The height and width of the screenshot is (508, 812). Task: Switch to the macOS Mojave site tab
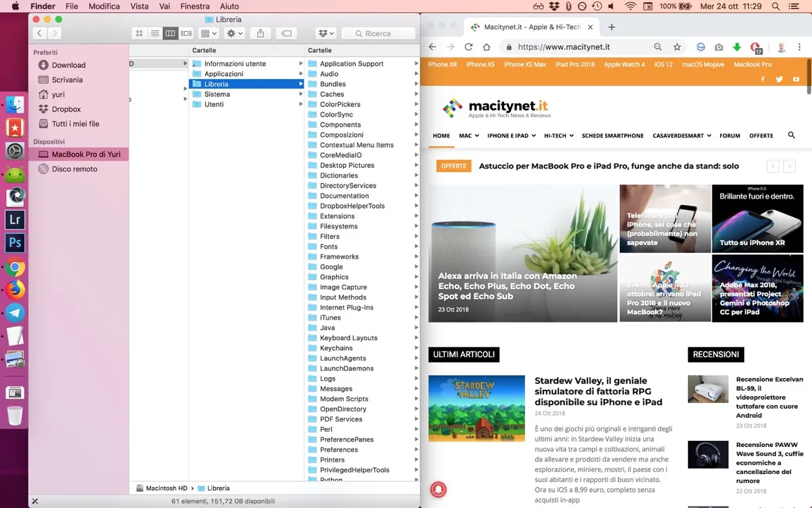pyautogui.click(x=704, y=64)
